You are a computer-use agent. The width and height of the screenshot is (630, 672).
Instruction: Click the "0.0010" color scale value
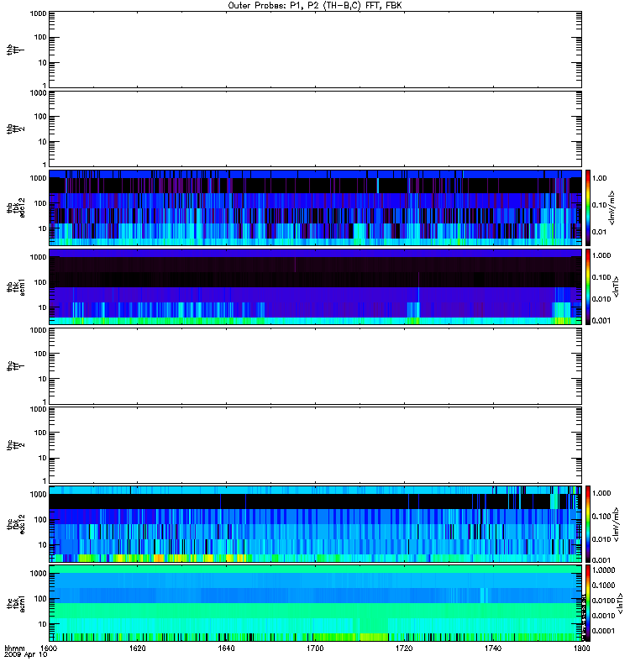(x=603, y=616)
